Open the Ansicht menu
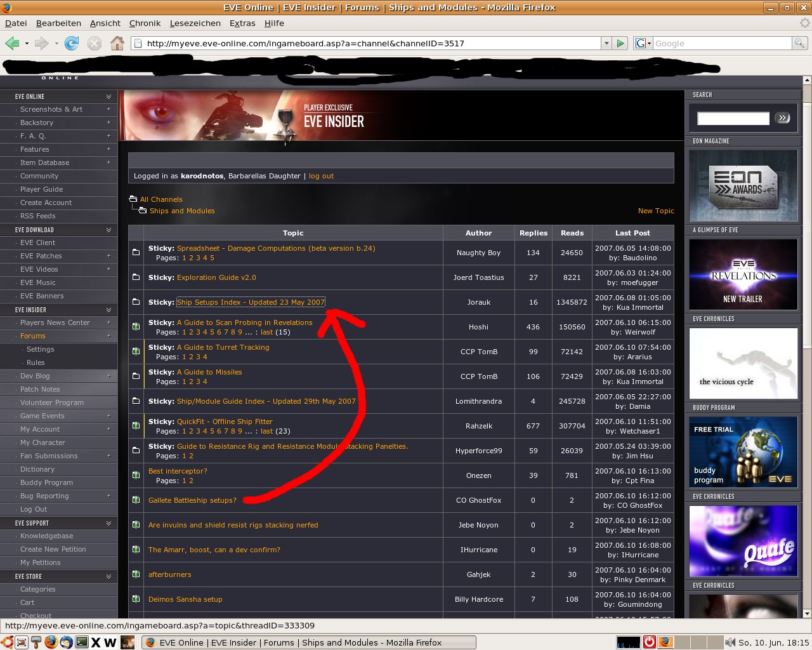Screen dimensions: 812x650 pos(105,23)
